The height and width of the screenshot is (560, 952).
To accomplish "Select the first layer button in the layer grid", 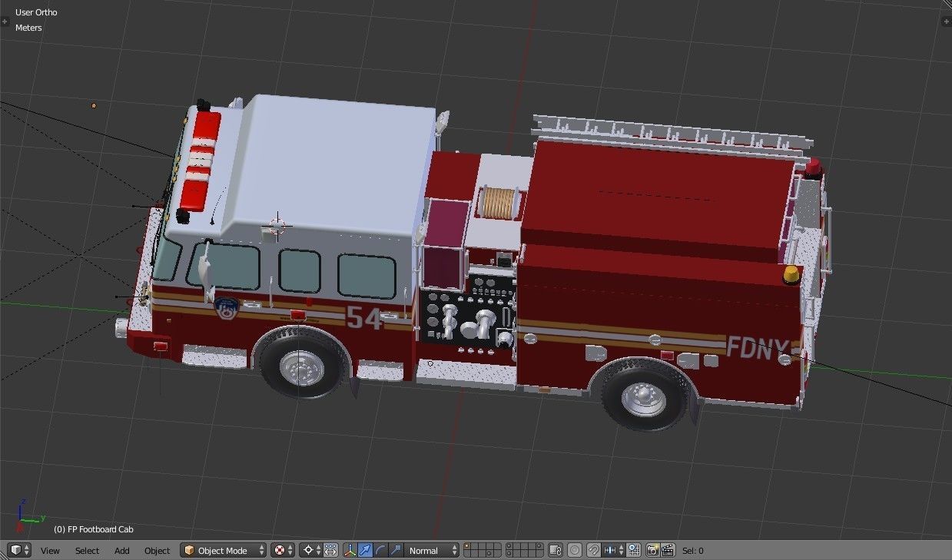I will 467,546.
